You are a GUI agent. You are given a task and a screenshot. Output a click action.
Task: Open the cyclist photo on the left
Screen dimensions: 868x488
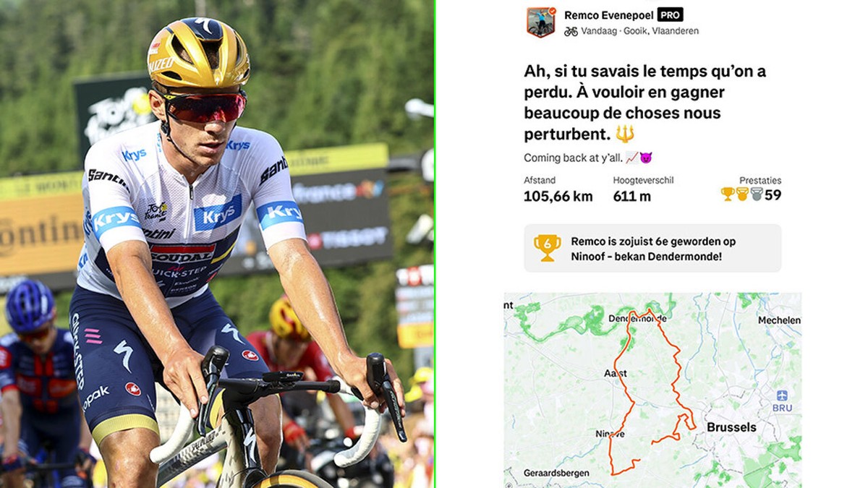click(216, 244)
